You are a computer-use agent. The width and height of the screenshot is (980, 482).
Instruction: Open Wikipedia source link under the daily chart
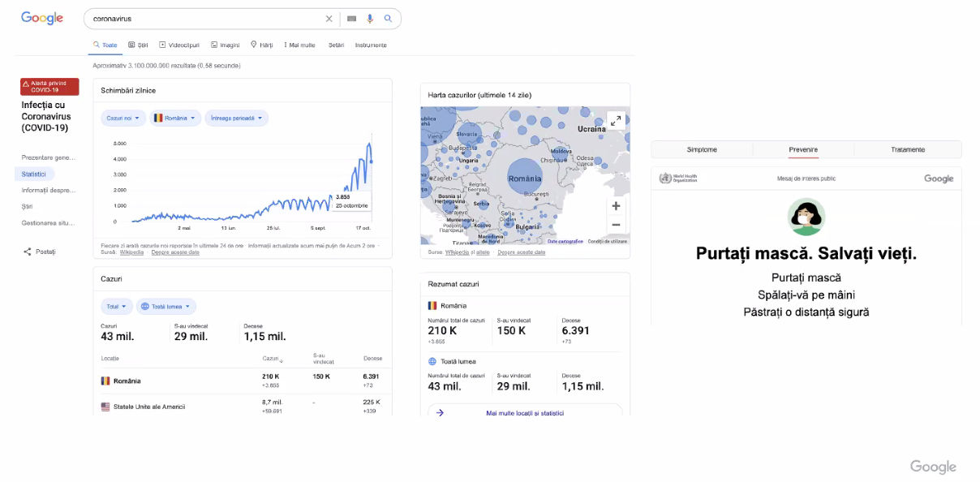click(132, 252)
